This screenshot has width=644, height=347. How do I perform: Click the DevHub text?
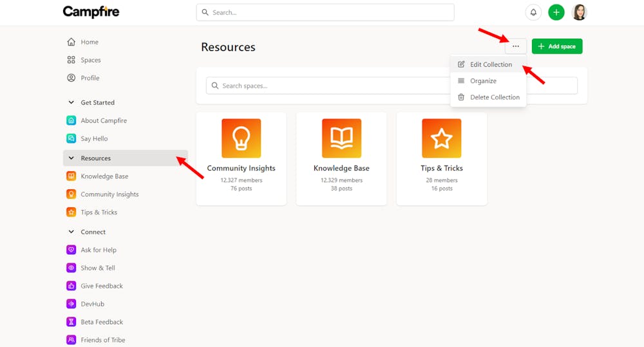click(x=92, y=304)
